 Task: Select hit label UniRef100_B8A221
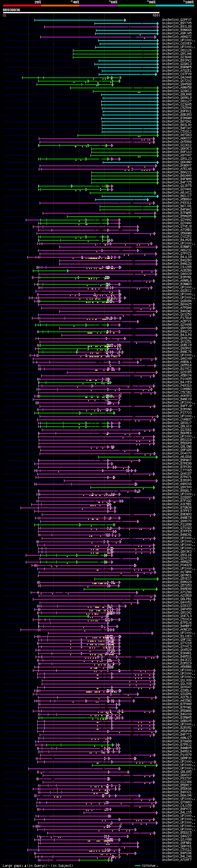point(177,172)
